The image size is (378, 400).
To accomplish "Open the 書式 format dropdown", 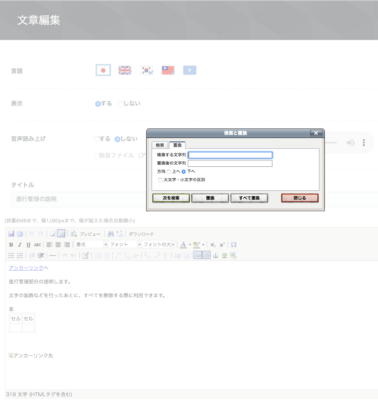I will (91, 245).
